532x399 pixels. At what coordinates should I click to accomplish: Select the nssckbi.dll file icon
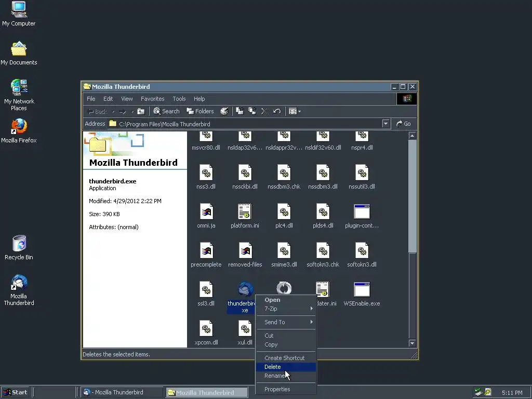[x=245, y=172]
